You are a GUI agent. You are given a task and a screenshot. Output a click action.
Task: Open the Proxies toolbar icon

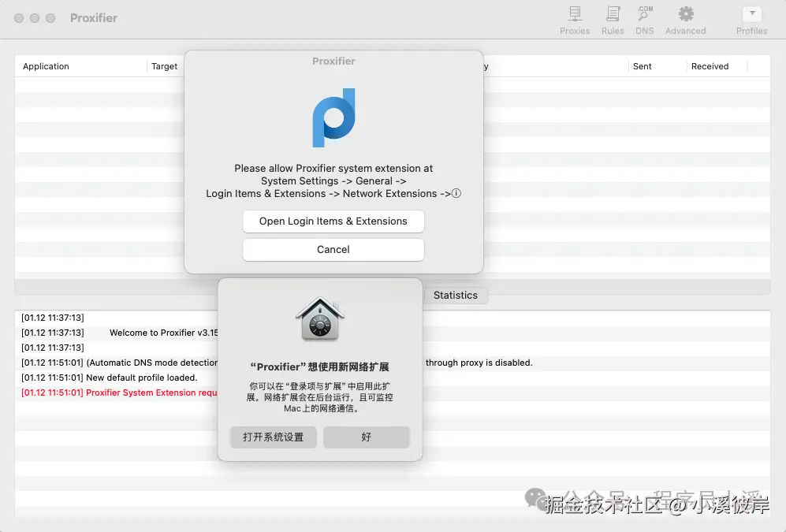click(575, 20)
